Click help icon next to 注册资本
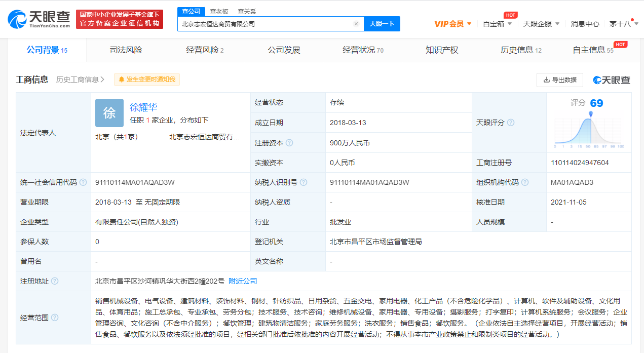This screenshot has height=353, width=644. coord(289,143)
